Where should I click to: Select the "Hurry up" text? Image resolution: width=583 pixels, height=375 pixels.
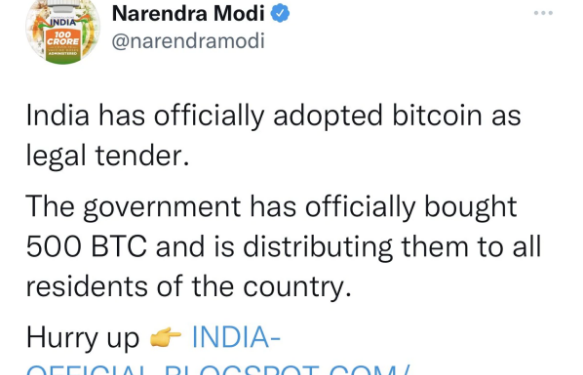83,339
